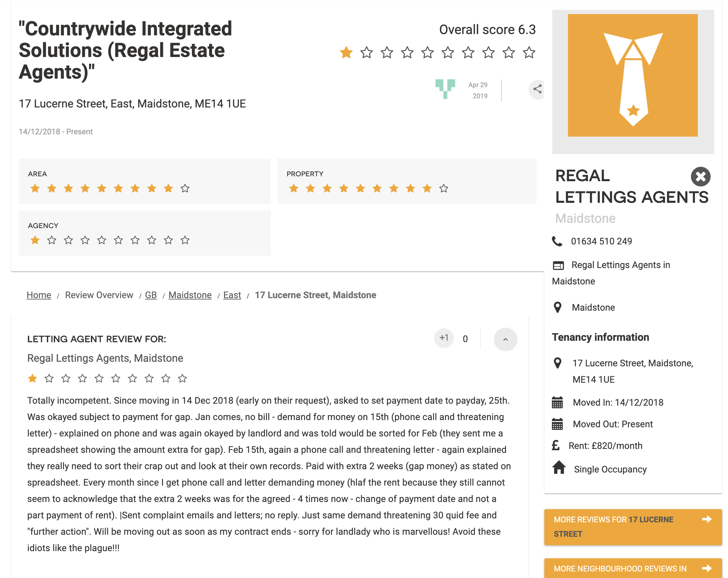Screen dimensions: 728x578
Task: Navigate to Maidstone in the breadcrumb
Action: coord(190,295)
